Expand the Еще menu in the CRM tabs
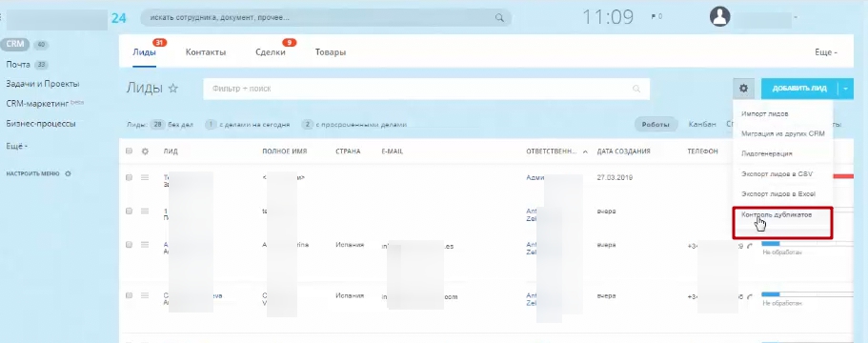Screen dimensions: 868x343 click(x=826, y=52)
